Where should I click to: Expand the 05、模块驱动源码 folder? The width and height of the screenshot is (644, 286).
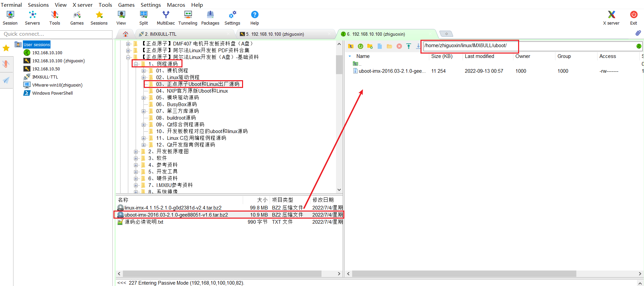[x=144, y=98]
